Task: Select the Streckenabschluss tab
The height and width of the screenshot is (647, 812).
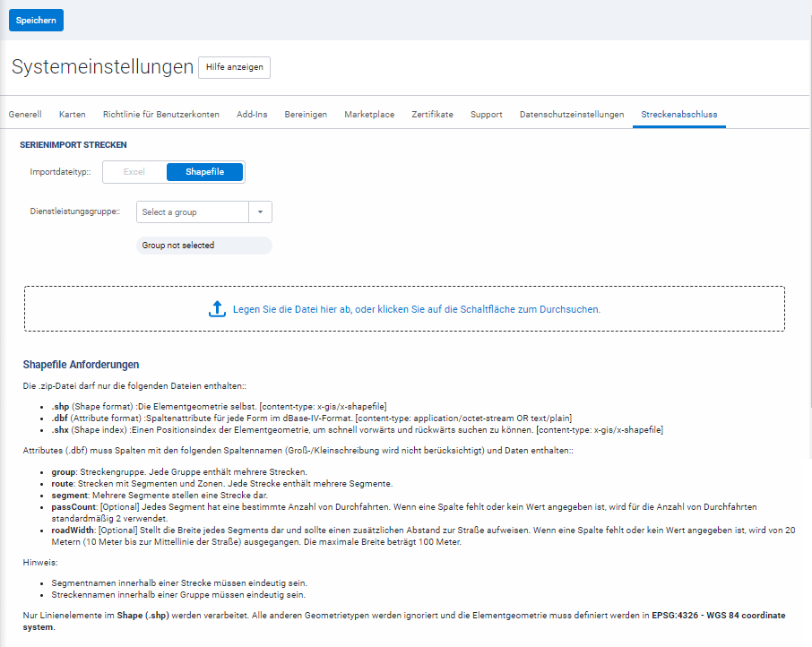Action: click(x=679, y=114)
